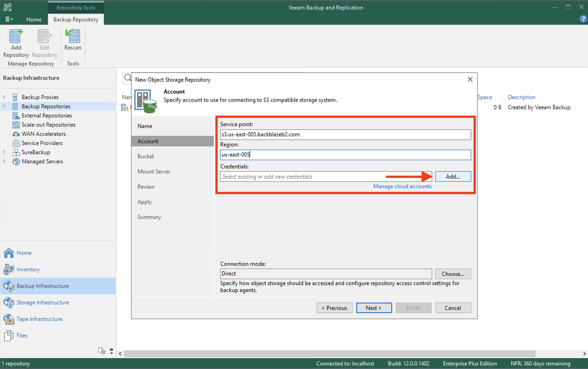Click 'Connected to: localhost' in status bar

[x=345, y=363]
